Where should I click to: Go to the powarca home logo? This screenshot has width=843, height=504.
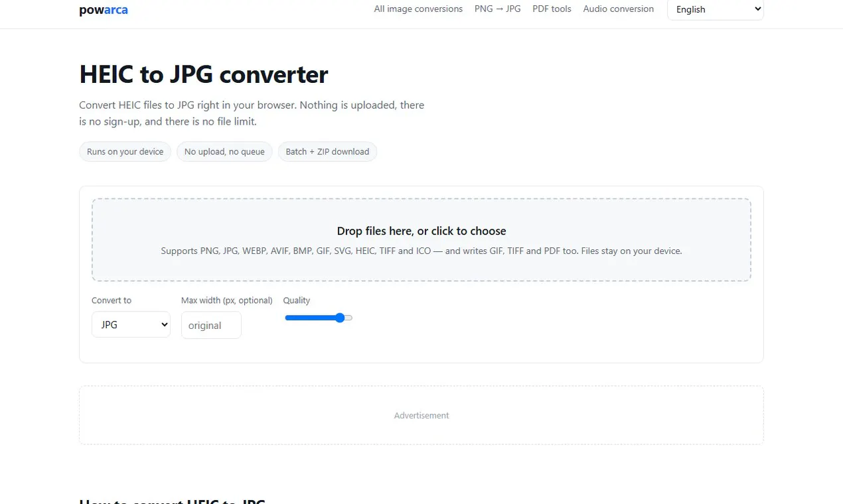coord(104,10)
